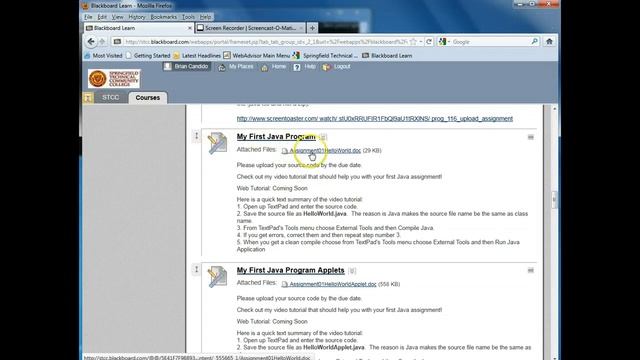Click the reorder handle for My First Java Program
Screen dimensions: 640x360
pos(196,136)
